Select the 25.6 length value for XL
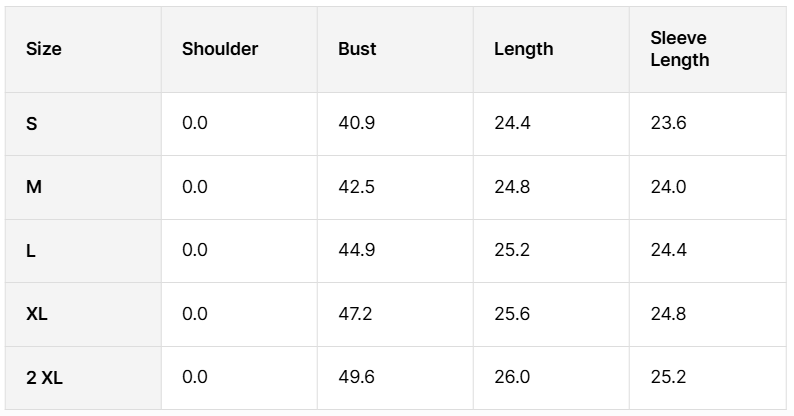 [512, 314]
